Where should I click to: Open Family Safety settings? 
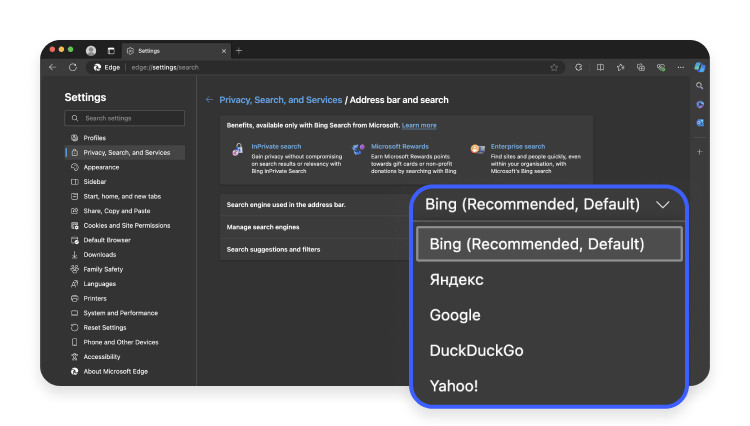125,269
